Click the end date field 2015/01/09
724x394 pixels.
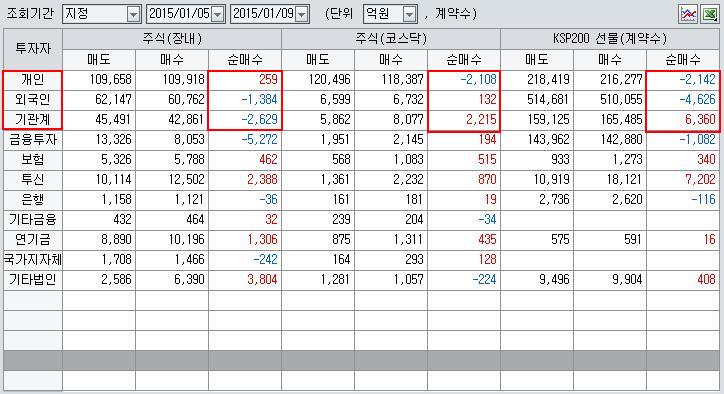(264, 14)
